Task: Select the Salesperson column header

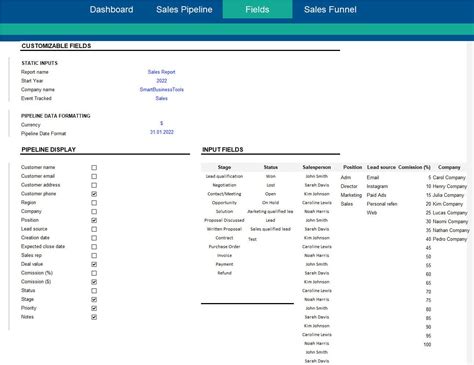Action: 317,167
